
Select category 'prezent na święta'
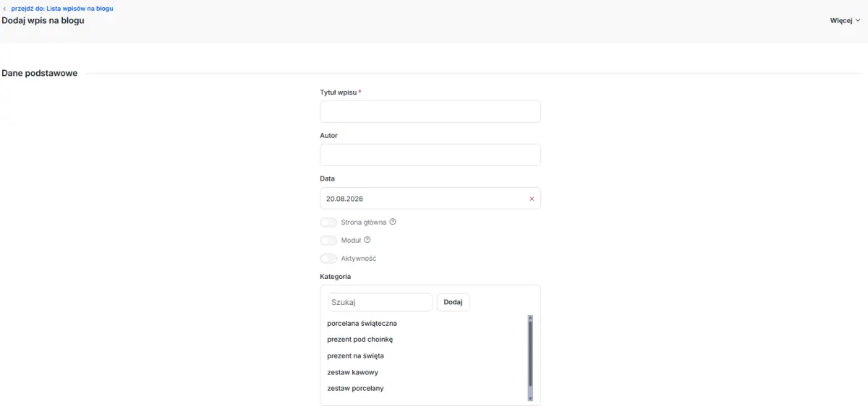355,356
